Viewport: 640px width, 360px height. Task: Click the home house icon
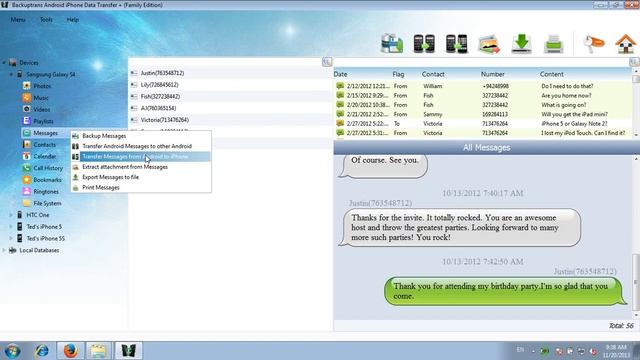625,44
